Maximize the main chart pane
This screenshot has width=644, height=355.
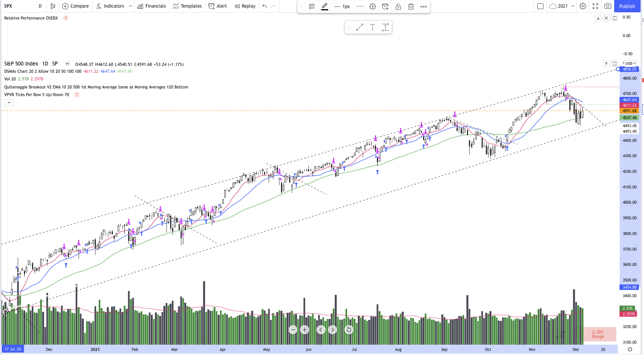pos(615,64)
